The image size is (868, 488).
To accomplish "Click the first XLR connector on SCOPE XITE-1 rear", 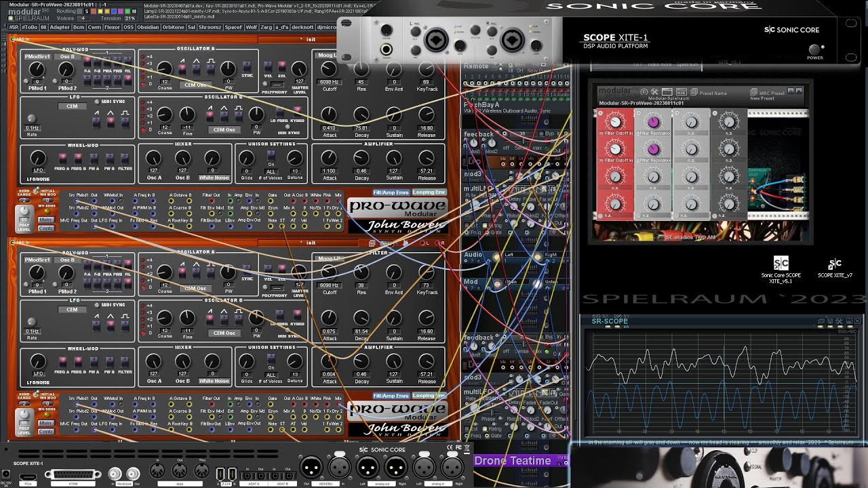I will [x=310, y=467].
